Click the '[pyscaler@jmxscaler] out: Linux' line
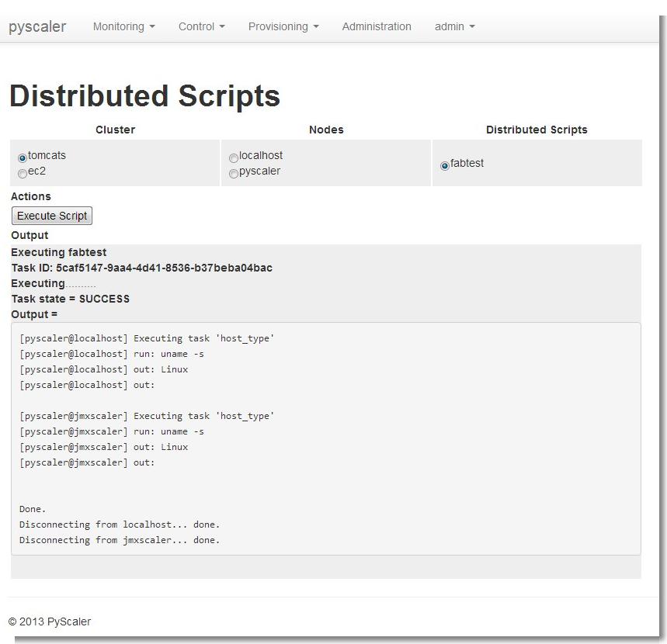Viewport: 667px width, 644px height. click(103, 447)
